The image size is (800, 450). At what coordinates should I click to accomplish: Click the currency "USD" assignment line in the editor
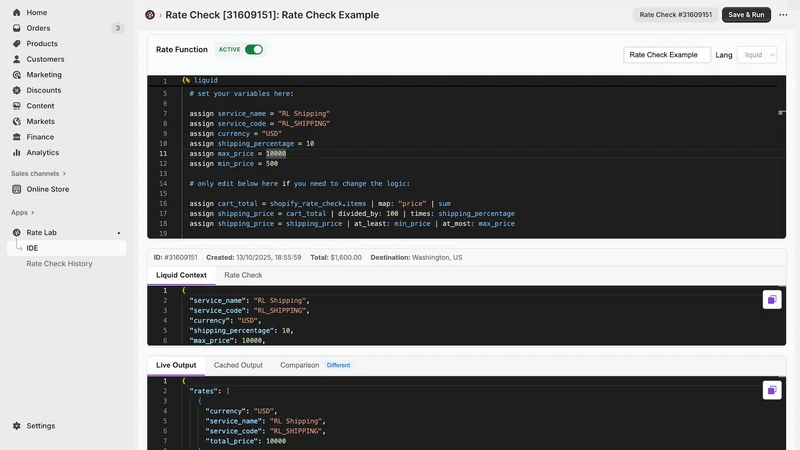coord(235,134)
